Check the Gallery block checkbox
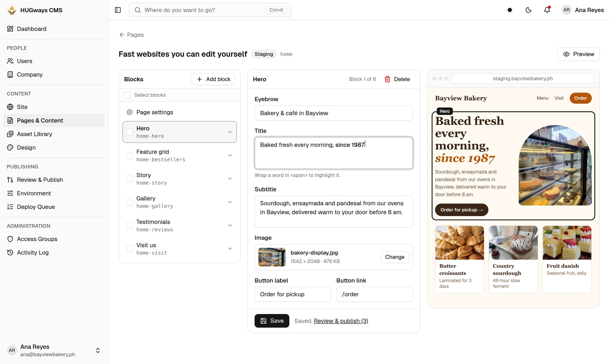 coord(130,202)
